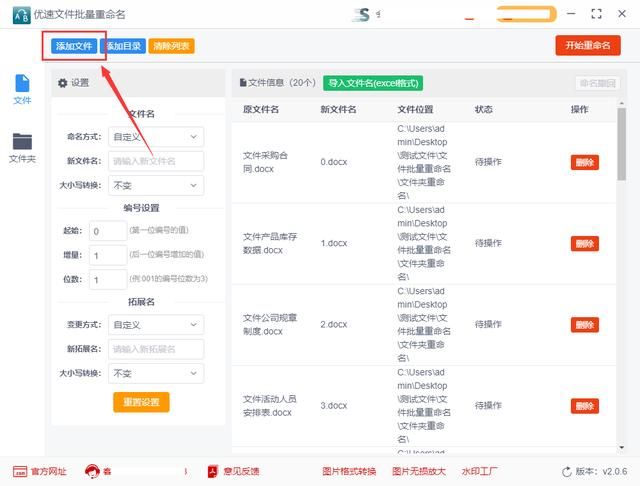
Task: Open the 图片无损放大 link
Action: [x=419, y=472]
